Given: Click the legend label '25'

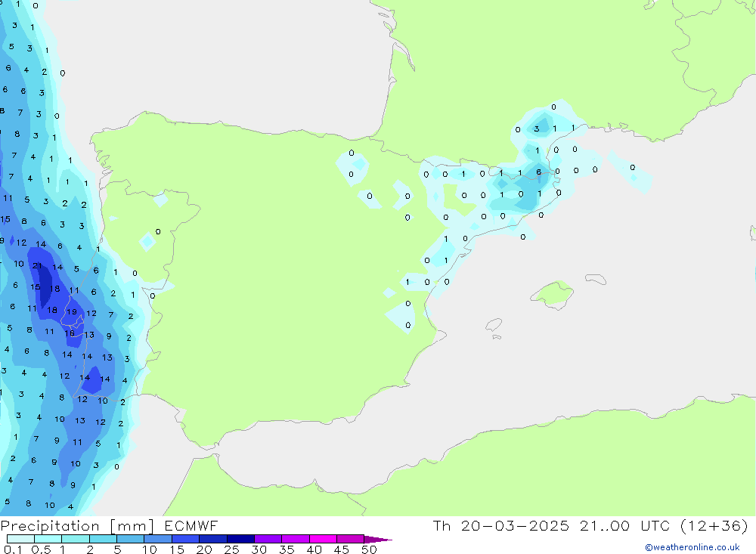Looking at the screenshot, I should pyautogui.click(x=232, y=549).
